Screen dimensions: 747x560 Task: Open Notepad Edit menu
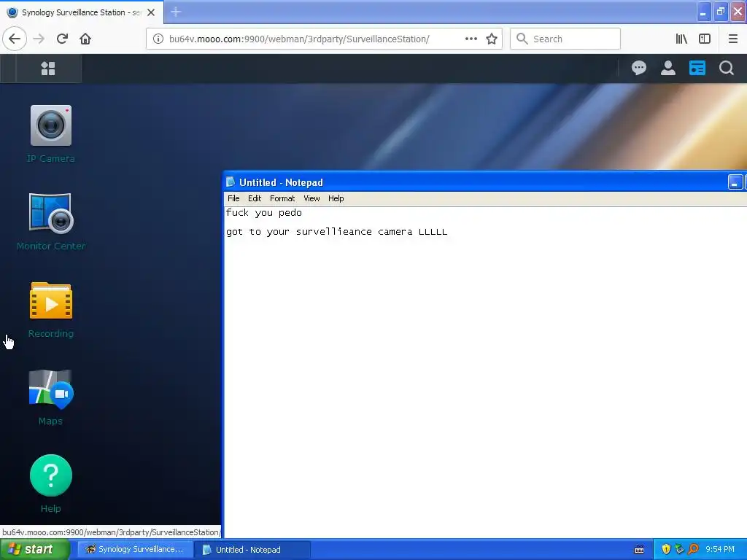pyautogui.click(x=255, y=198)
